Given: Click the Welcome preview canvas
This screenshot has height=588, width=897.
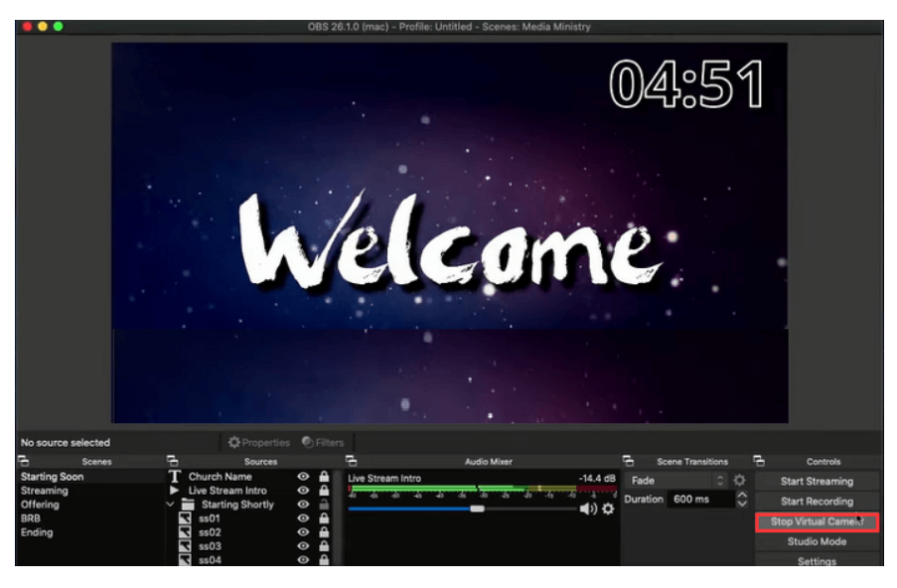Looking at the screenshot, I should (x=449, y=232).
